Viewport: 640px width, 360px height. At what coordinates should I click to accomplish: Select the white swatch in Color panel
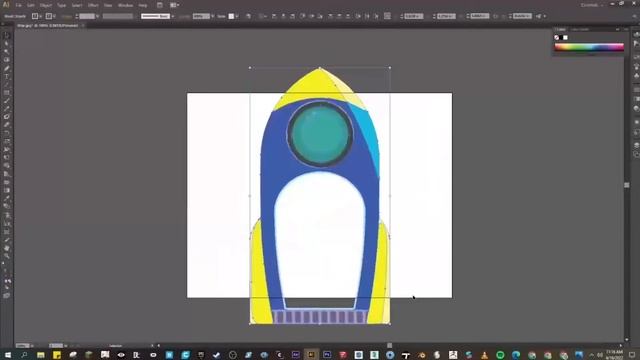coord(565,38)
